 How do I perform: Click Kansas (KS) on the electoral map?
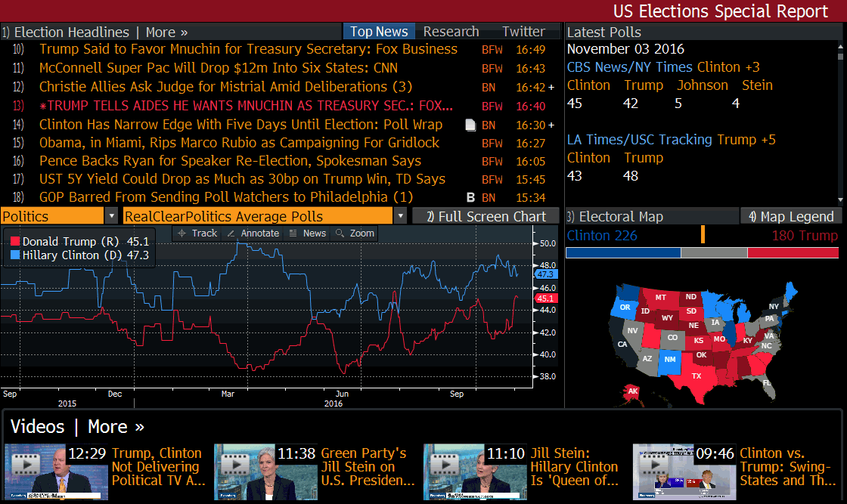tap(699, 341)
